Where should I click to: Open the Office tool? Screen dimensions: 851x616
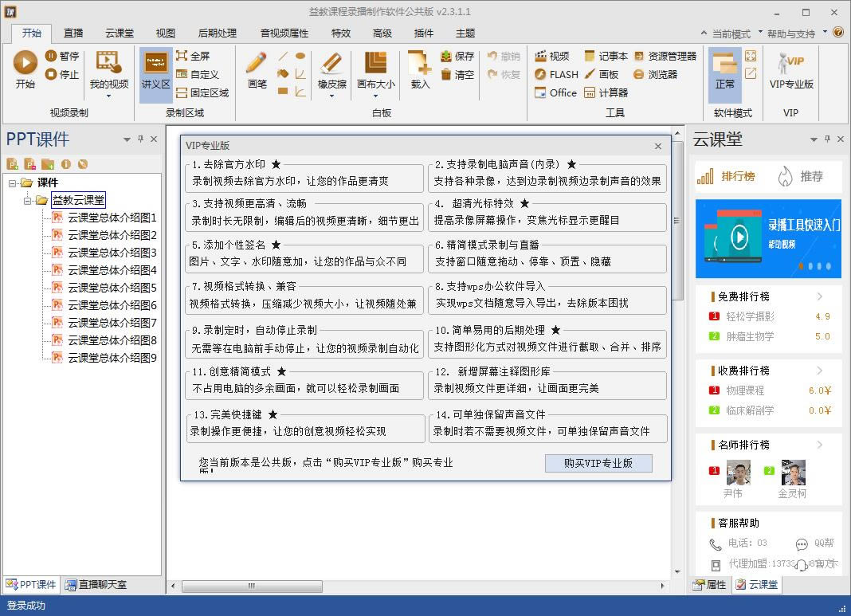pos(555,92)
